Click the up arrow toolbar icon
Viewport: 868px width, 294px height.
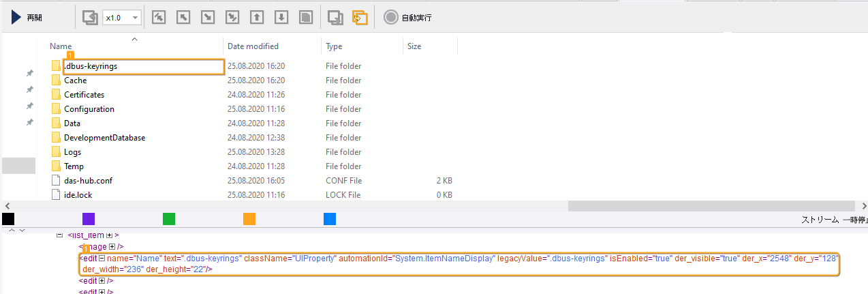coord(257,18)
